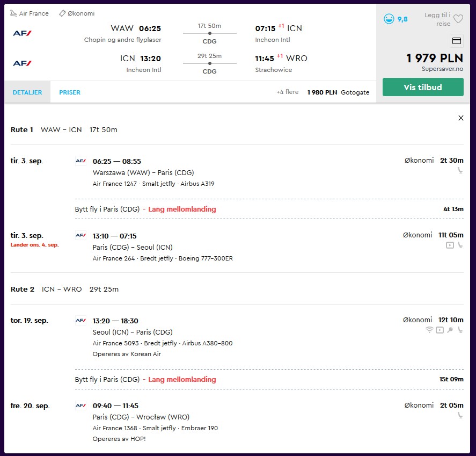
Task: Click AF logo next to 09:40 — 11:45
Action: pos(80,406)
